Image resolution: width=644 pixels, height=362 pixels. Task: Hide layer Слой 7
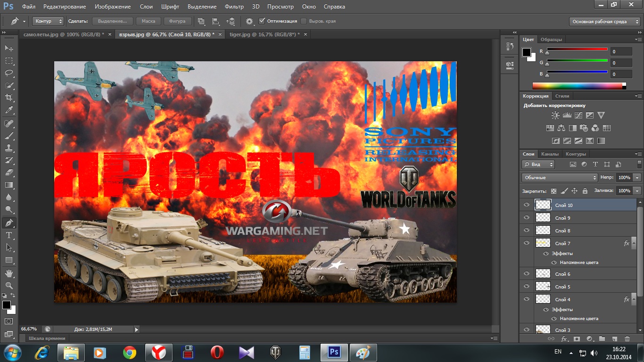click(527, 243)
